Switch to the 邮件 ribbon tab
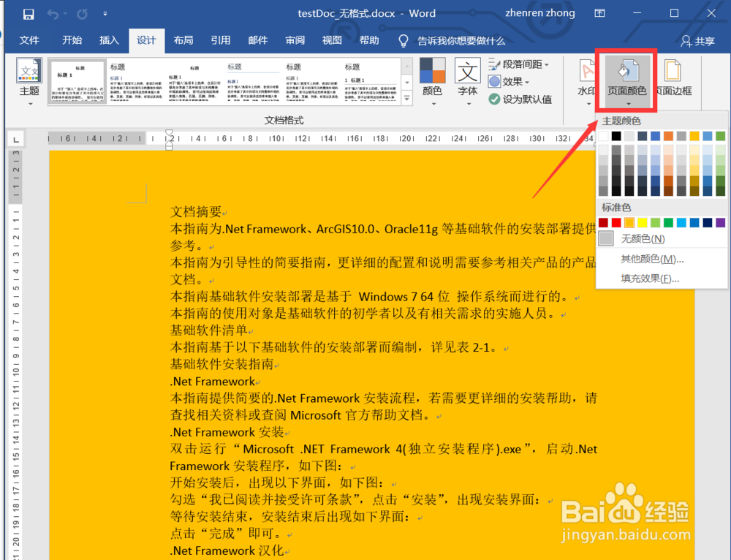 pyautogui.click(x=258, y=40)
